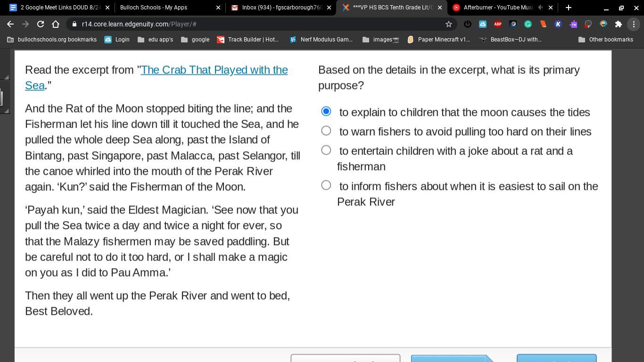Click the address bar URL field
Viewport: 644px width, 362px height.
(236, 24)
